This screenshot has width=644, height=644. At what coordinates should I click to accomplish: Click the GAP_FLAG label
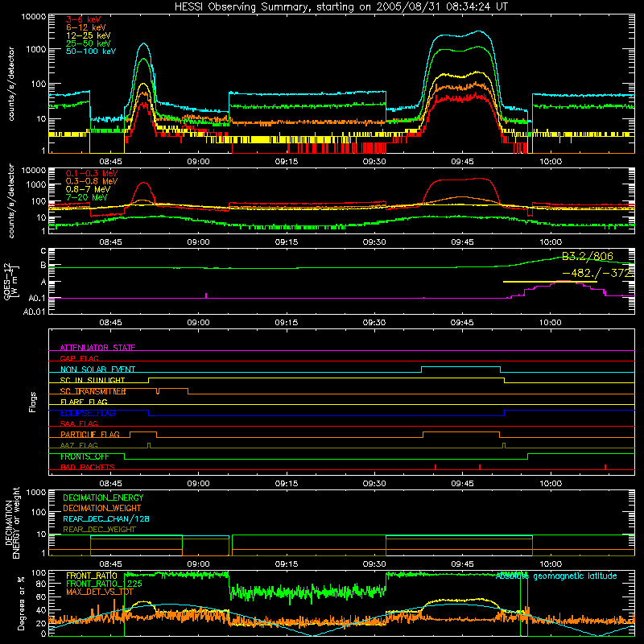pos(79,358)
